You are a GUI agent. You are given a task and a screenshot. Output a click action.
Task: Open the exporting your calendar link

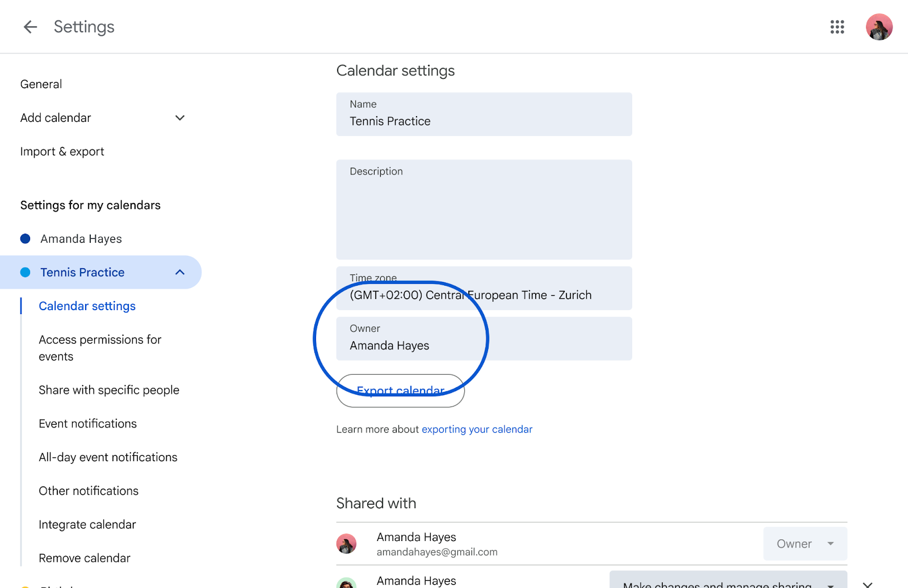pyautogui.click(x=476, y=429)
